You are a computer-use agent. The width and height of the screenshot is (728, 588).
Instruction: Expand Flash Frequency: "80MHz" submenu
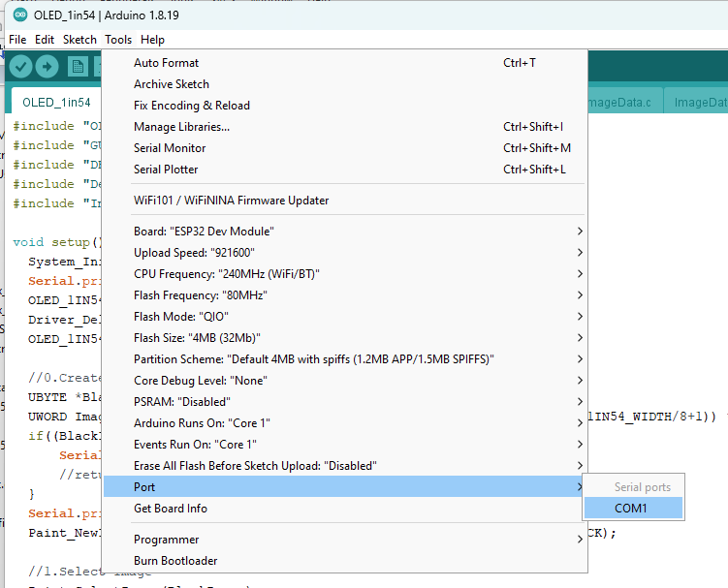pyautogui.click(x=345, y=295)
